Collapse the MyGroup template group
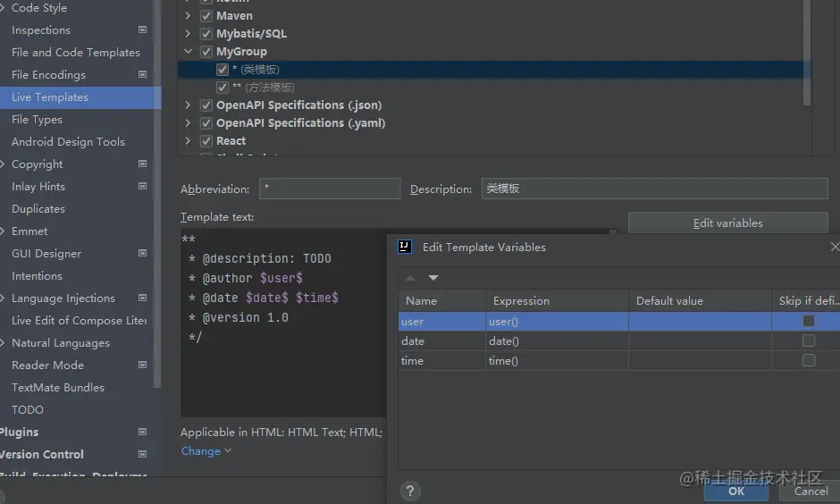The width and height of the screenshot is (840, 504). pos(188,52)
